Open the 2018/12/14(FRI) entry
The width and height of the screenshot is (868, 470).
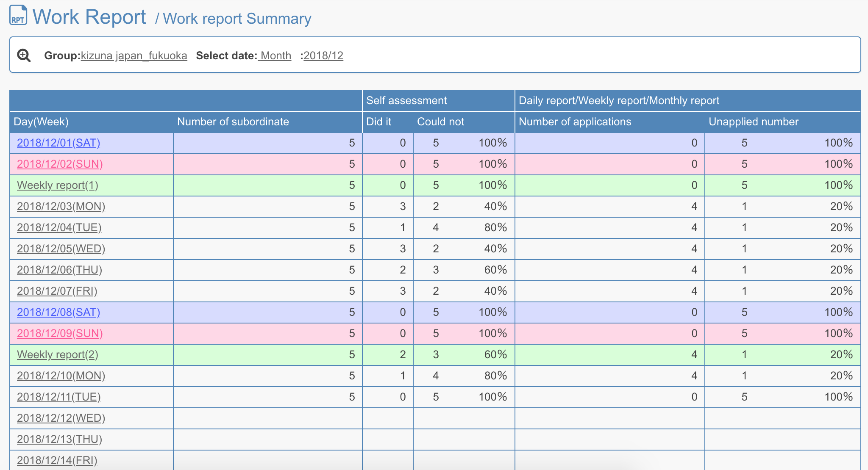58,460
